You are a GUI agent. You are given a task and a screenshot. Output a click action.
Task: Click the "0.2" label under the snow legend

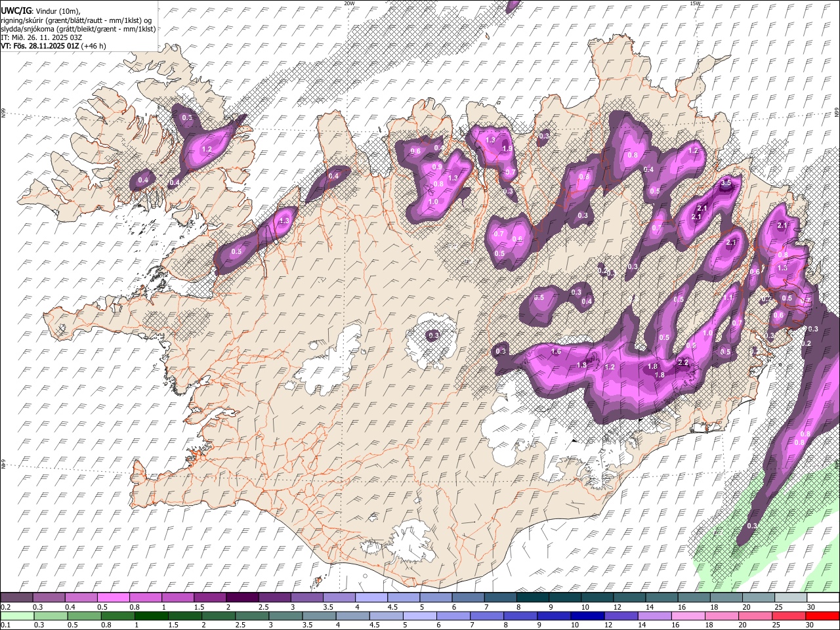(x=5, y=607)
